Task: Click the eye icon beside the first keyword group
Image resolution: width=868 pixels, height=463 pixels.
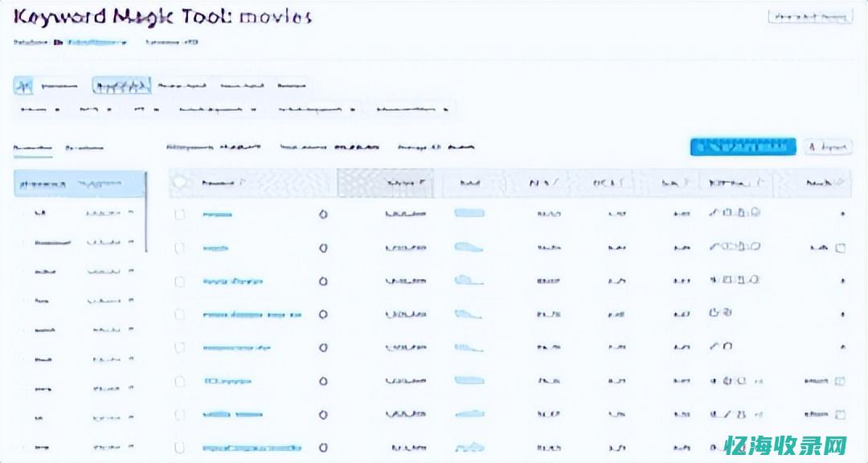Action: (131, 214)
